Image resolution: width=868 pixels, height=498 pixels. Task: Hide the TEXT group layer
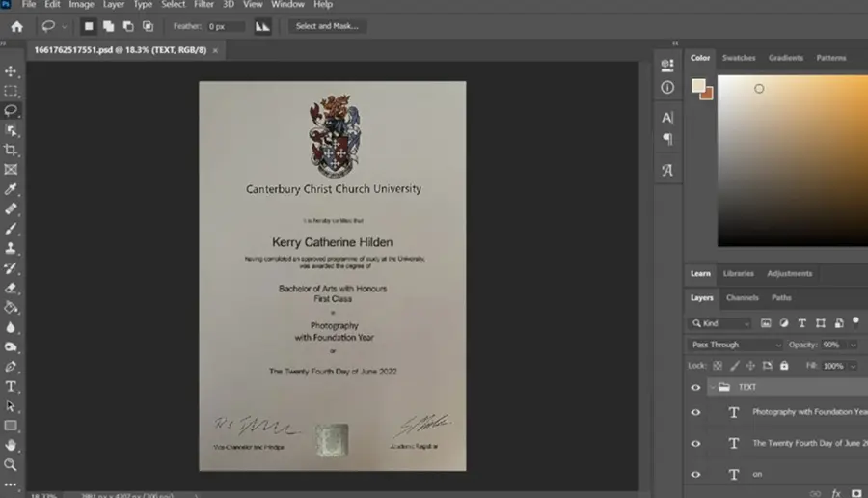[695, 387]
